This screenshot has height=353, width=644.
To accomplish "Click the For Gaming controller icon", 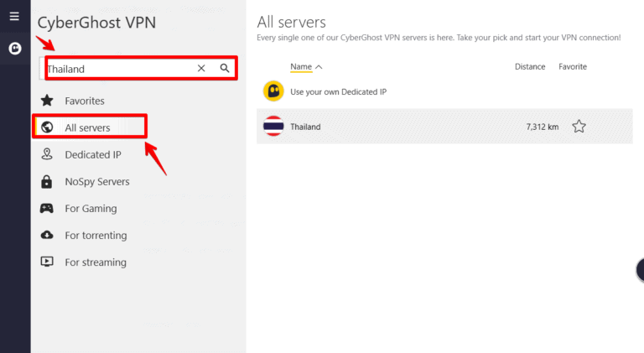I will (47, 208).
